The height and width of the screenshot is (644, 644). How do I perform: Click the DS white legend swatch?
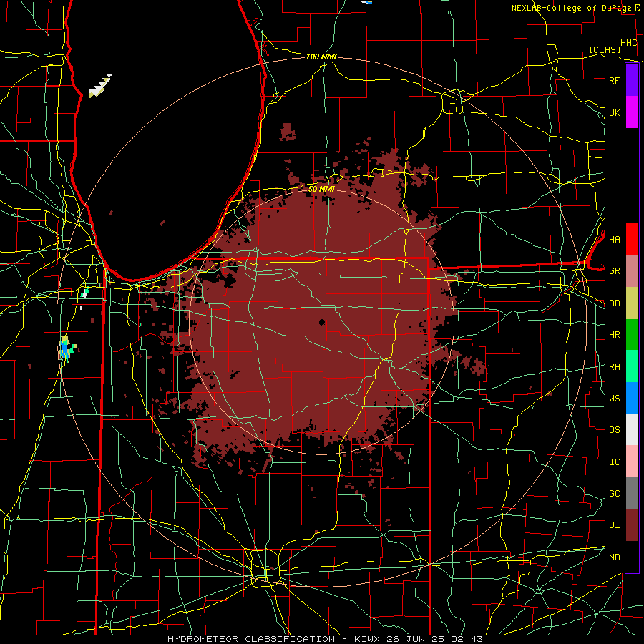point(632,429)
